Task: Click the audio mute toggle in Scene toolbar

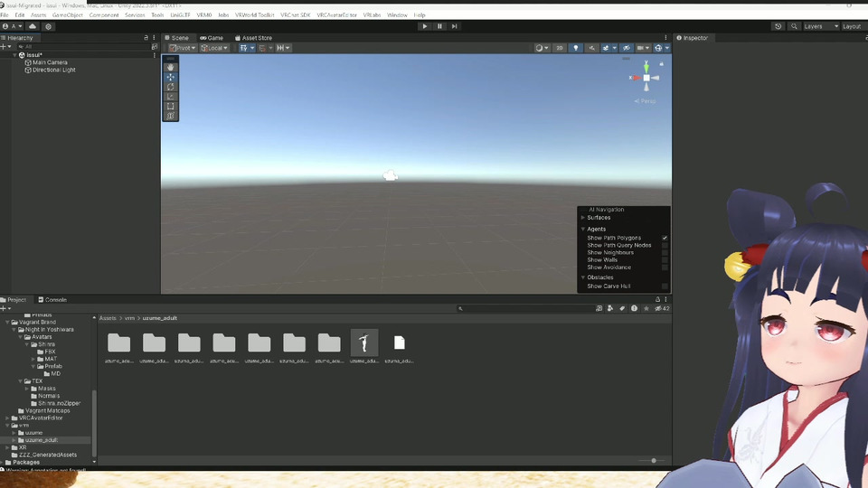Action: point(591,48)
